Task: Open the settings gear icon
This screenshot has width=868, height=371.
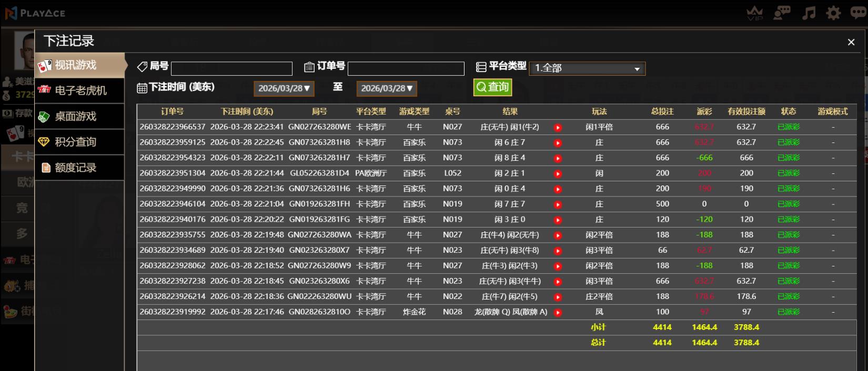Action: click(833, 13)
